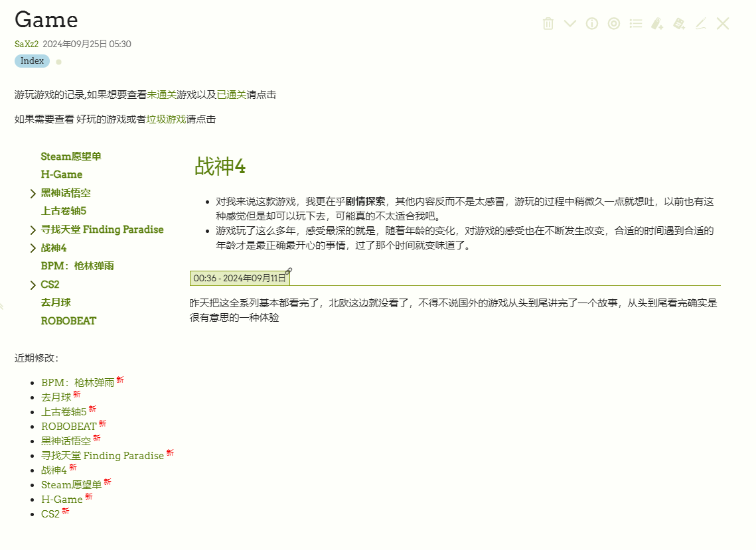756x550 pixels.
Task: Select 黑神话悟空 in the contents tree
Action: pyautogui.click(x=66, y=193)
